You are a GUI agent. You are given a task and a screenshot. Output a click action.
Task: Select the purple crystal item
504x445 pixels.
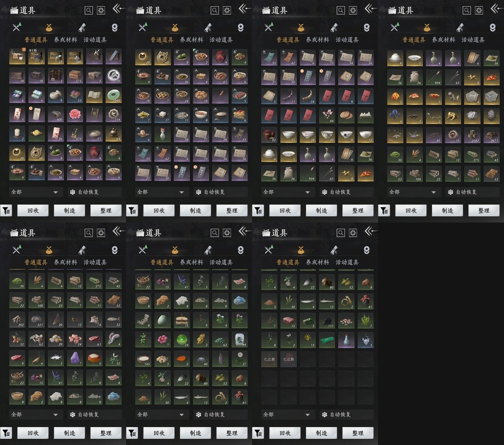(x=75, y=358)
